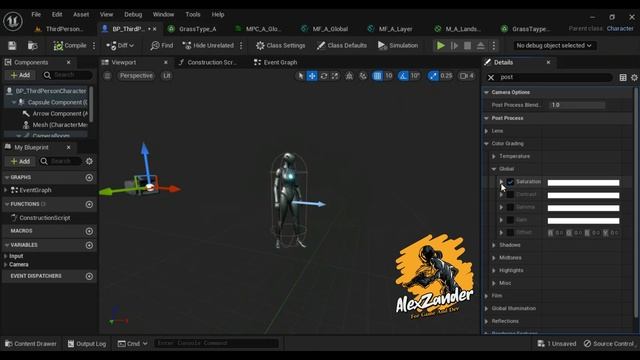This screenshot has height=360, width=640.
Task: Open the Details property matrix grid icon
Action: (623, 77)
